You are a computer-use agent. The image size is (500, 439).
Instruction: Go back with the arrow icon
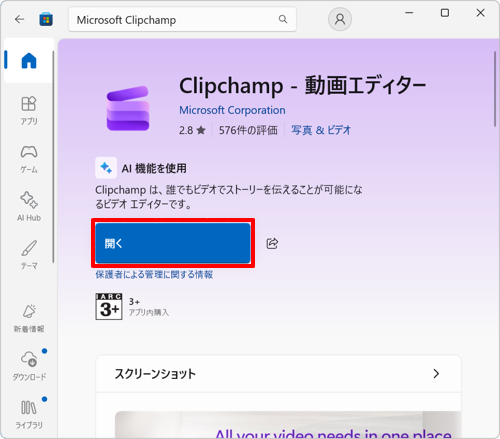tap(20, 19)
